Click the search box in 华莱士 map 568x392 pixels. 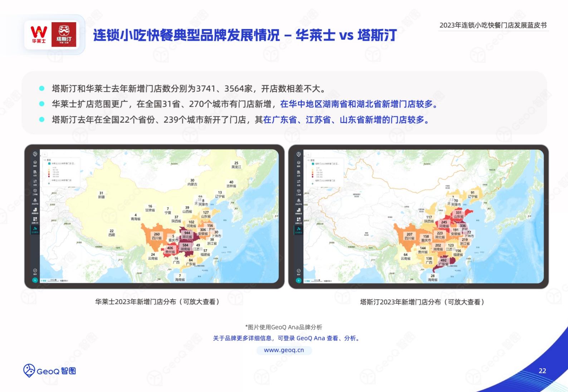(x=45, y=154)
